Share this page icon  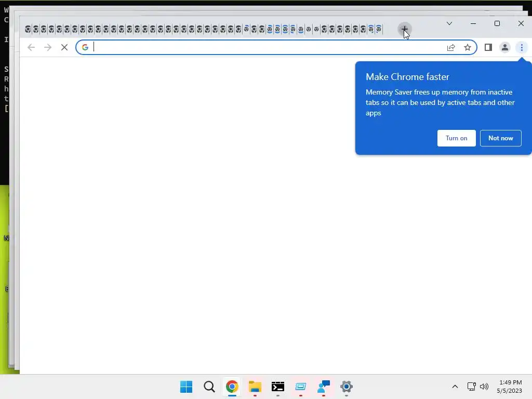click(x=450, y=47)
